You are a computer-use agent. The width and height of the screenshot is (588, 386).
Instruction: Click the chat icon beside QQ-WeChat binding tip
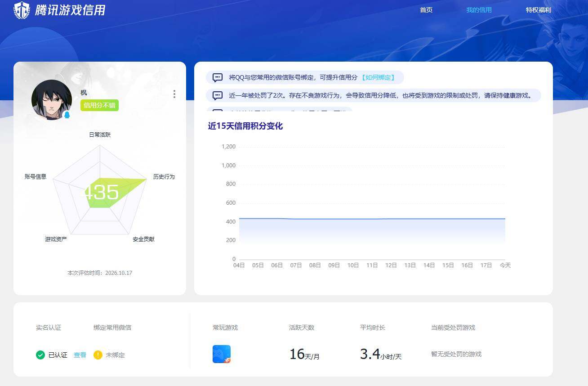[218, 77]
